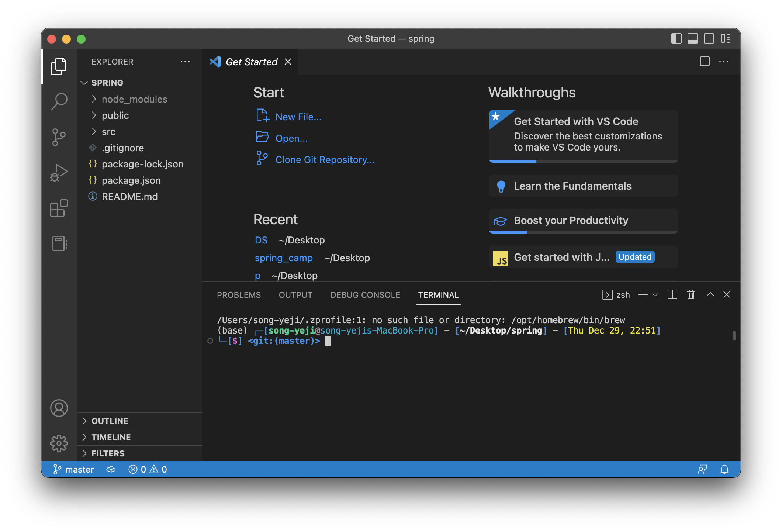The image size is (782, 532).
Task: Click the Accounts icon
Action: click(59, 408)
